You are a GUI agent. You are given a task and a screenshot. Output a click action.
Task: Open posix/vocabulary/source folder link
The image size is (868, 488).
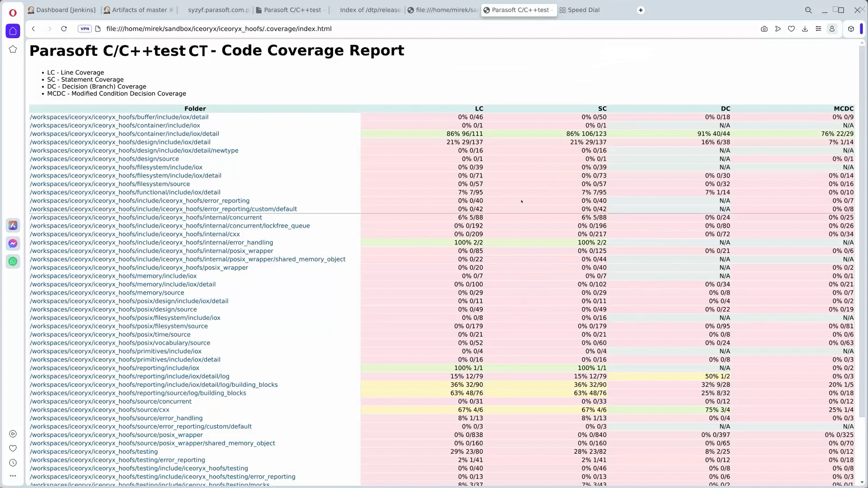coord(120,343)
